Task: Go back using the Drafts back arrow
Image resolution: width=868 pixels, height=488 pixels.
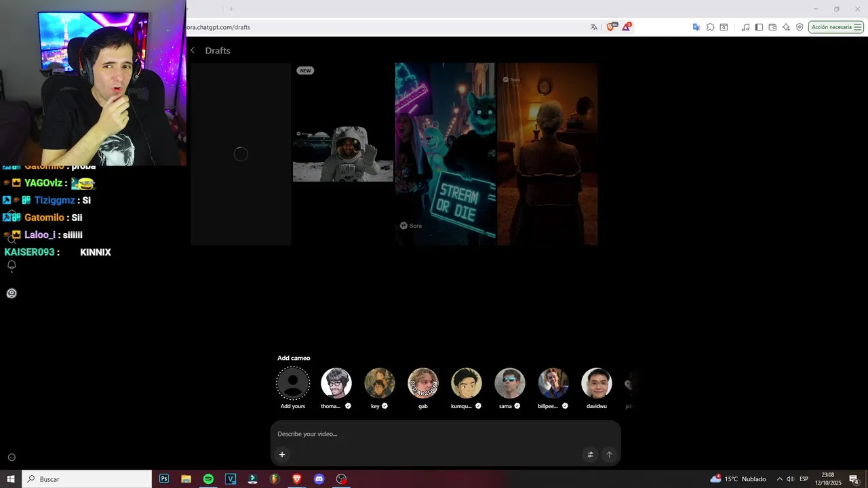Action: pos(193,51)
